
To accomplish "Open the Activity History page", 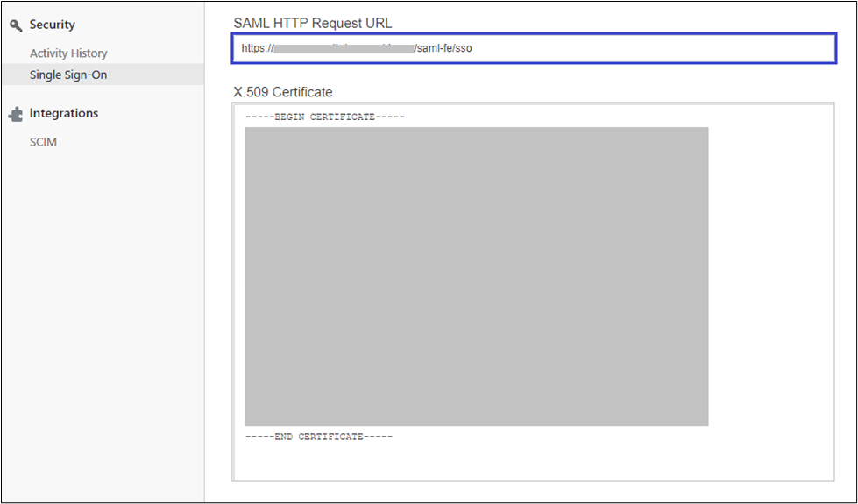I will 68,53.
